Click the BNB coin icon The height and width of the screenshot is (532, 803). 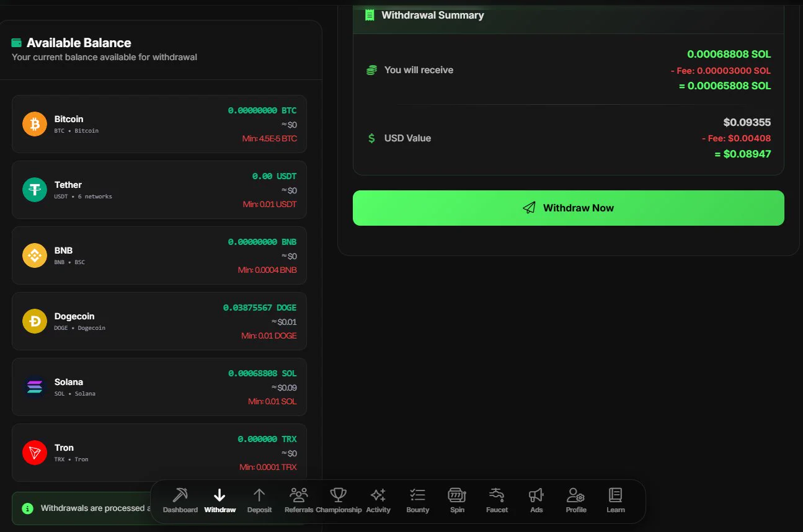(35, 255)
